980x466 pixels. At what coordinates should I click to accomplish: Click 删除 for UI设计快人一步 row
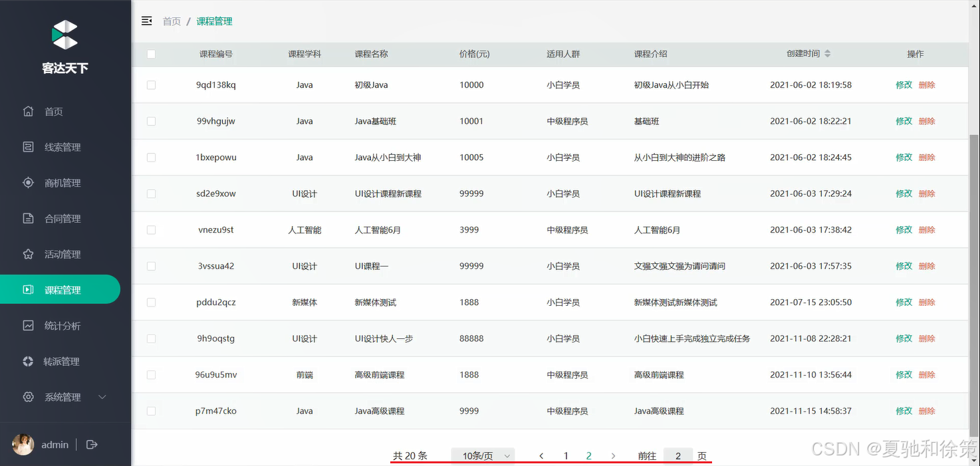(x=927, y=338)
